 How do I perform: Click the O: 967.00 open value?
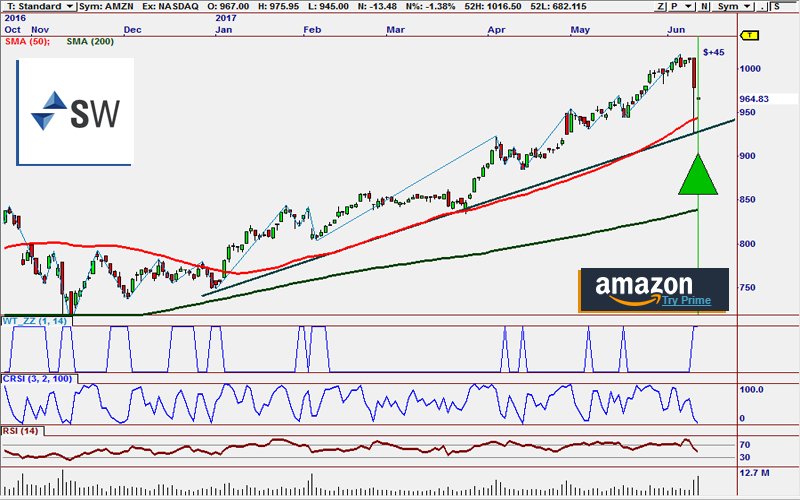tap(228, 6)
